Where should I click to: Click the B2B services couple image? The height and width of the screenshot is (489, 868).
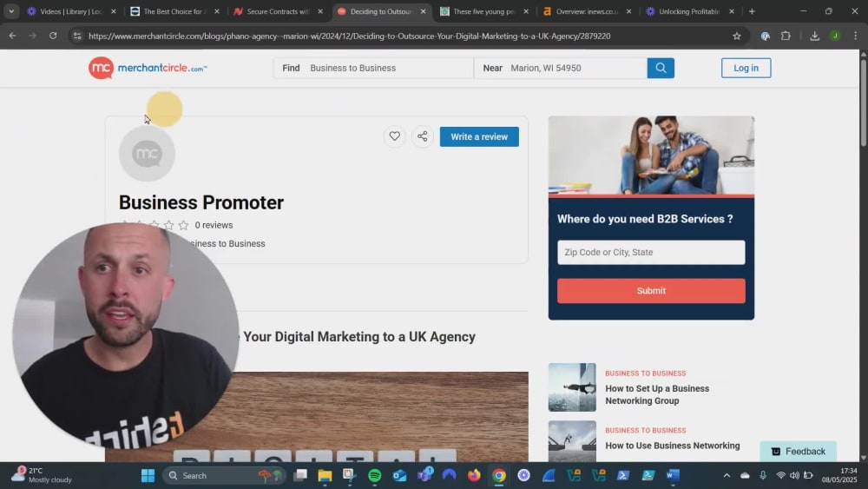(x=651, y=155)
